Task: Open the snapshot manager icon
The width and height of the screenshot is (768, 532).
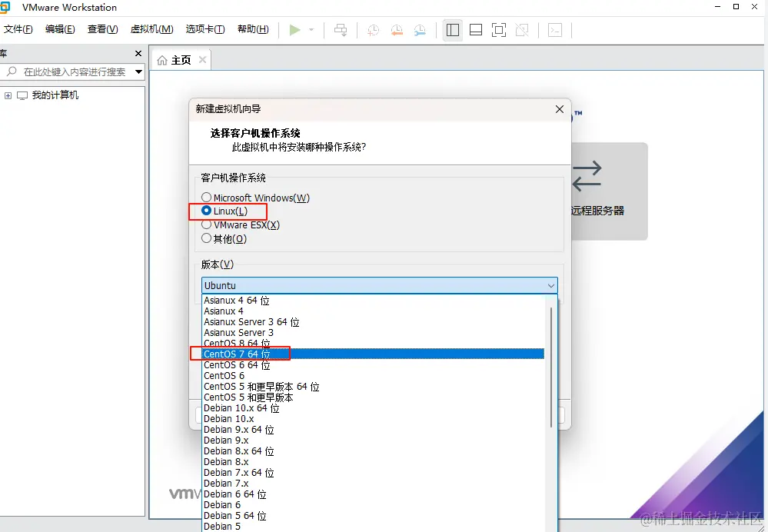Action: click(x=420, y=30)
